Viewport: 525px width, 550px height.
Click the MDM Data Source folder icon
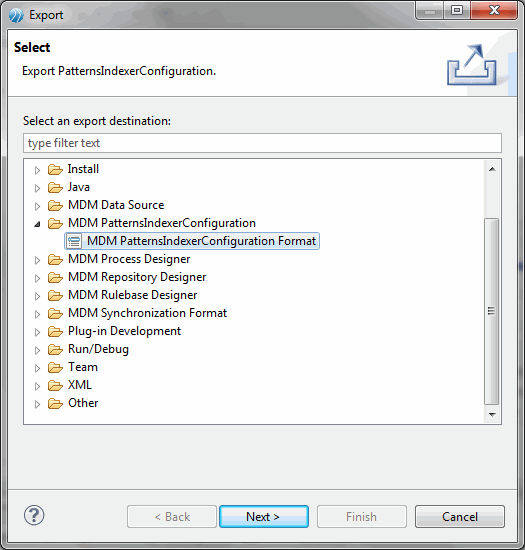tap(55, 205)
